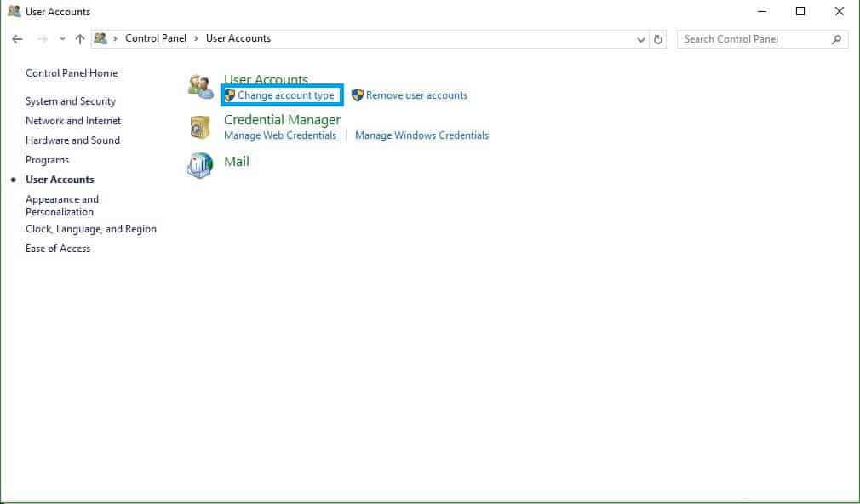Screen dimensions: 860x504
Task: Navigate back using the left arrow
Action: (17, 38)
